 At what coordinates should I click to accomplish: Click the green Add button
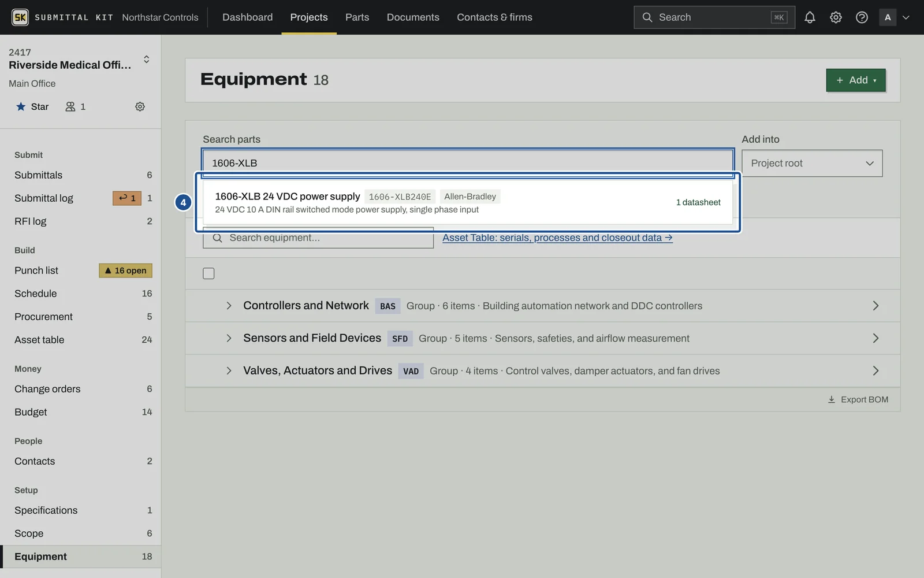pyautogui.click(x=855, y=80)
